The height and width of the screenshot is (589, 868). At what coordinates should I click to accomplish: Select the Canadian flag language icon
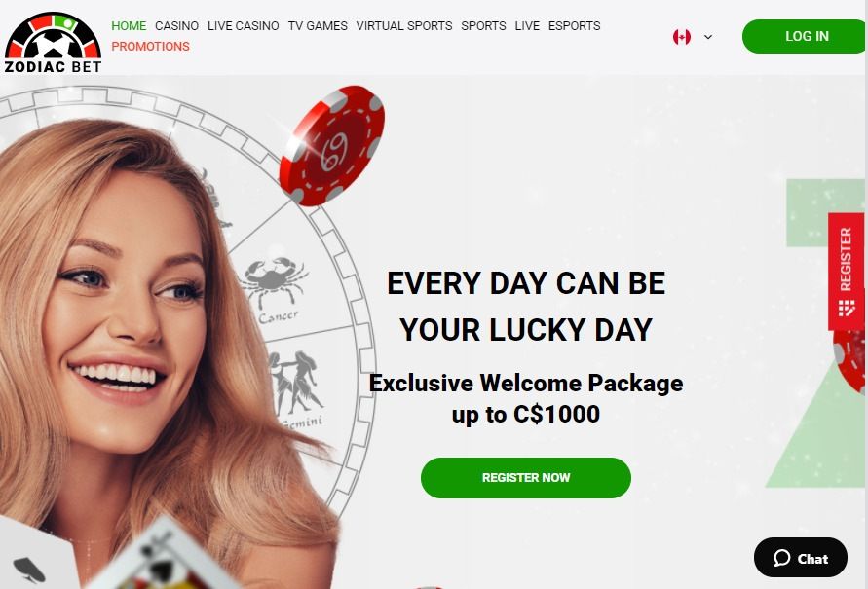coord(682,37)
